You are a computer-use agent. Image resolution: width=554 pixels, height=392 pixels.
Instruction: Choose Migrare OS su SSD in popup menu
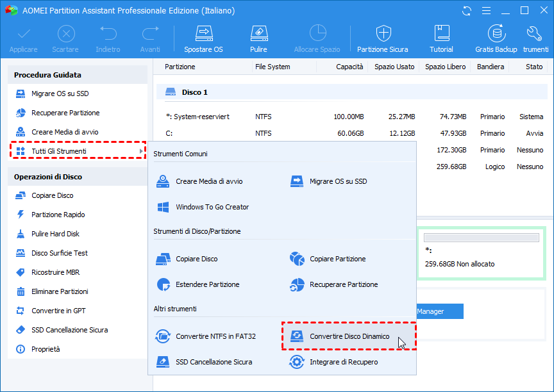pos(328,181)
